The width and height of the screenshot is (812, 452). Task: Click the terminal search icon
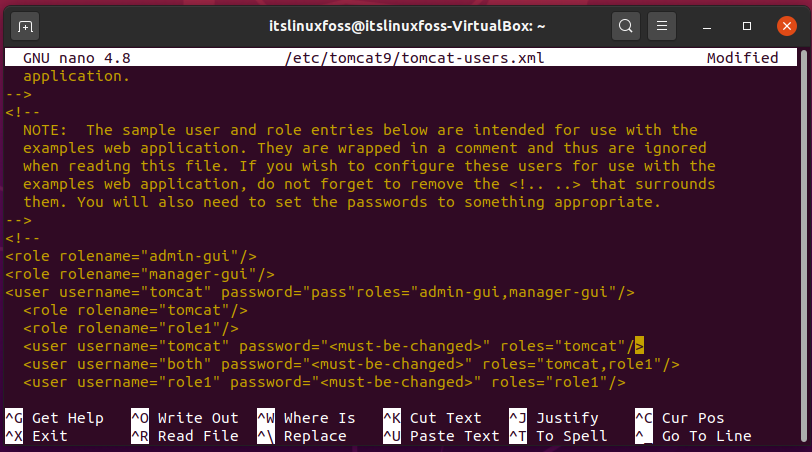[626, 26]
